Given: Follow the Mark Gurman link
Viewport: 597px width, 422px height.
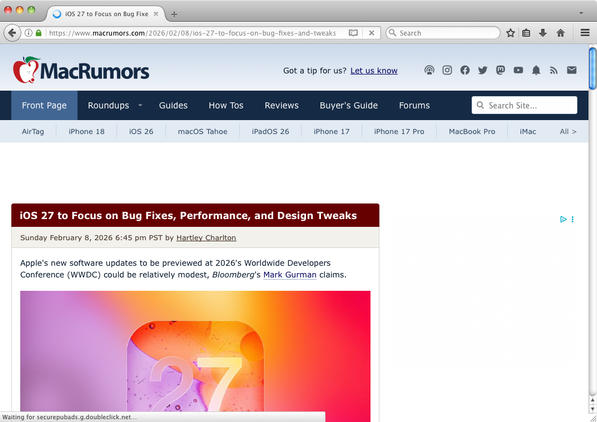Looking at the screenshot, I should 290,275.
